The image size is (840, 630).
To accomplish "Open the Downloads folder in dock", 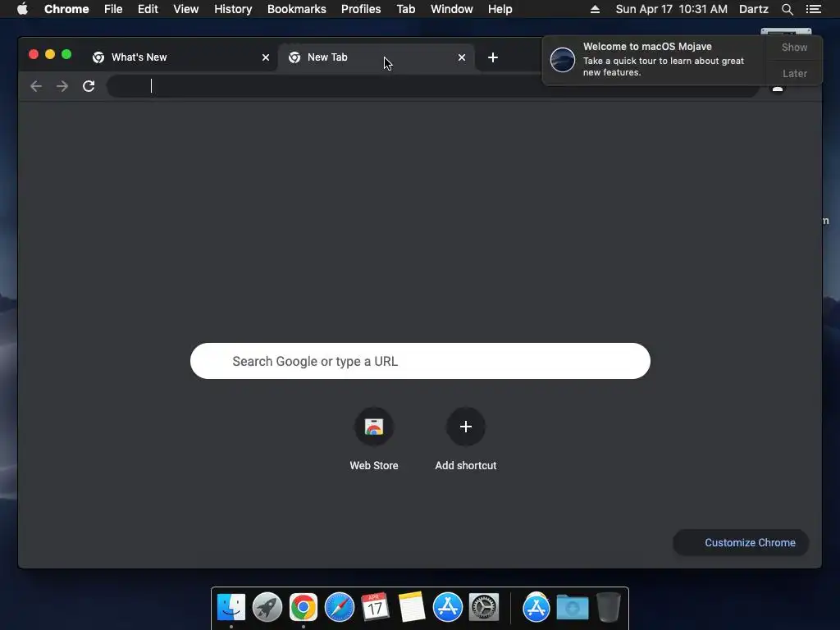I will [x=572, y=608].
